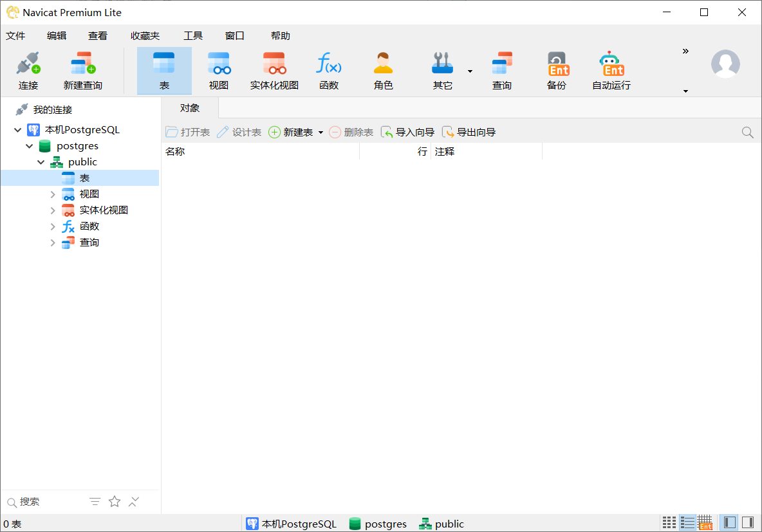Open the 编辑 menu
This screenshot has width=762, height=532.
57,35
